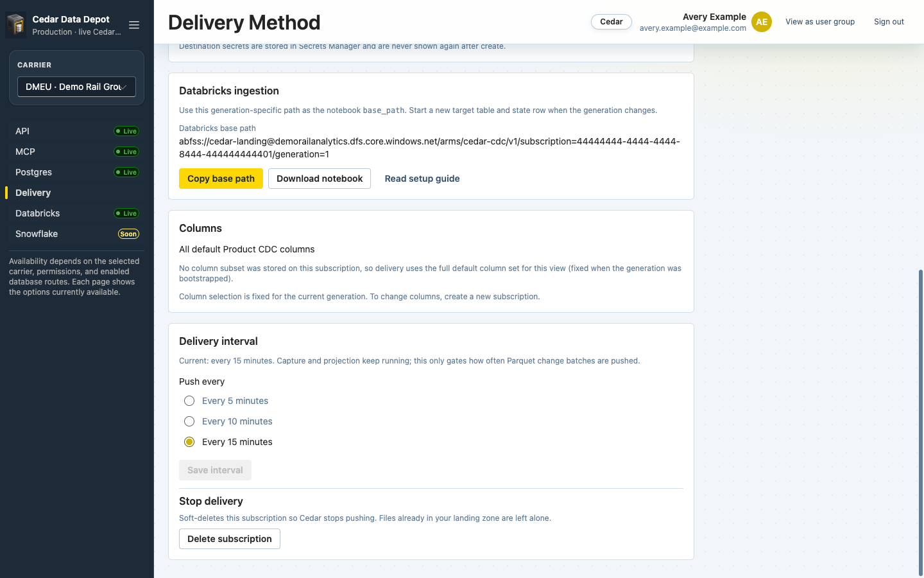Click the Databricks ingestion heading

pos(229,91)
